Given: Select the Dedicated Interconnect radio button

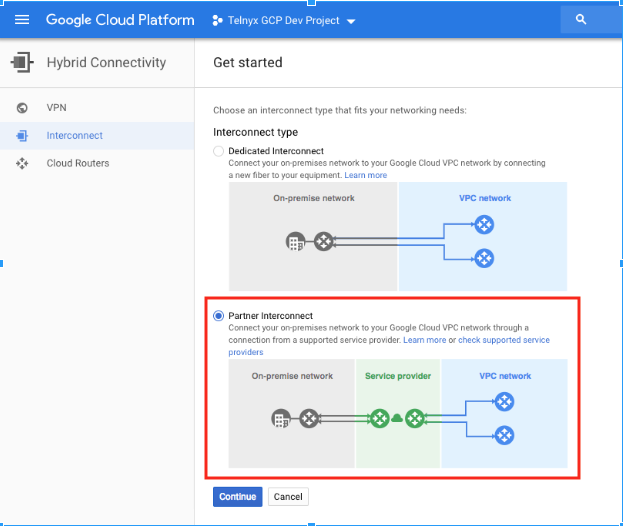Looking at the screenshot, I should pos(218,151).
